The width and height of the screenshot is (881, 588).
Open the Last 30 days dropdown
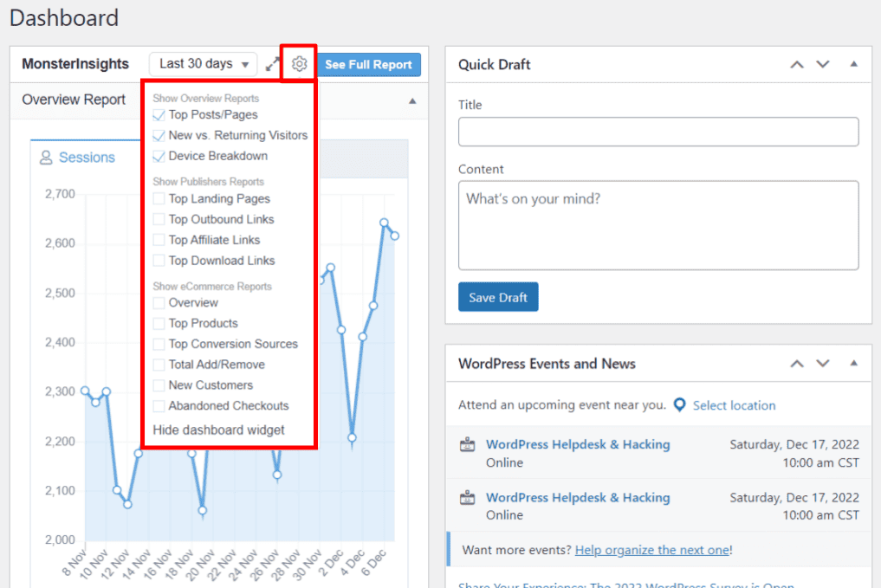[204, 64]
